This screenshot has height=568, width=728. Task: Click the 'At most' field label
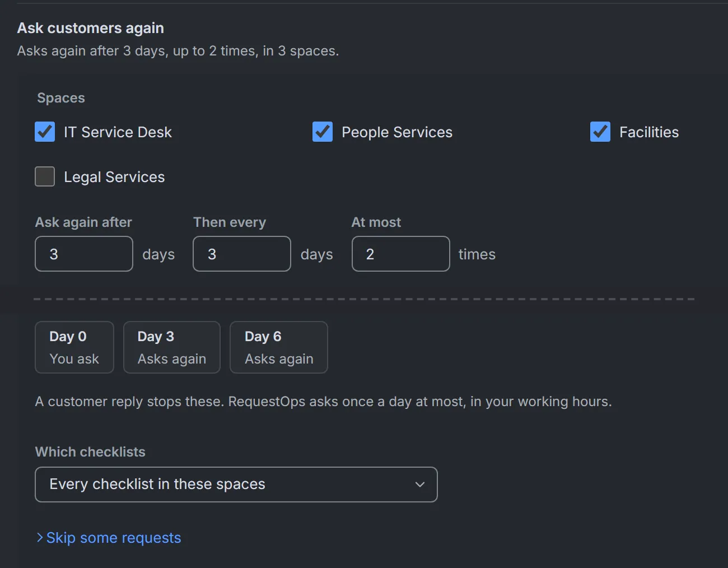click(376, 222)
